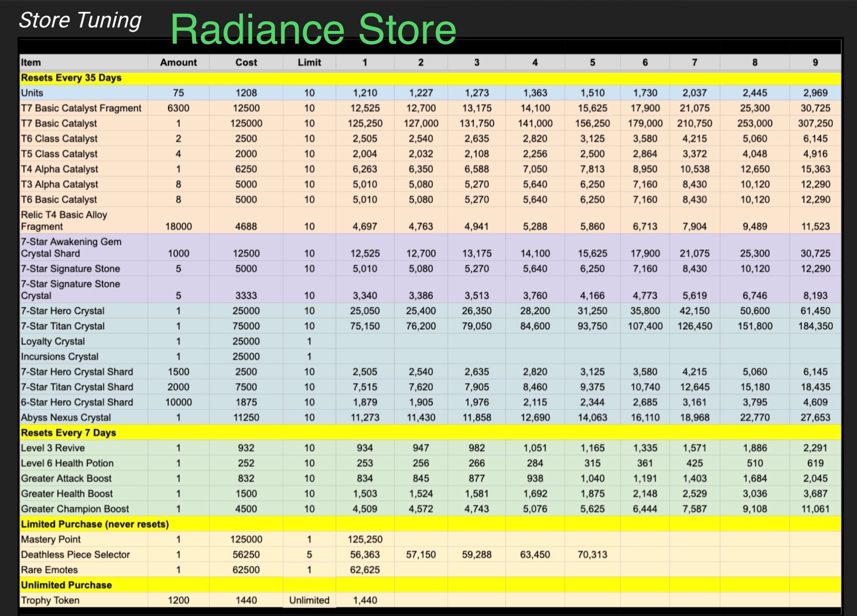The width and height of the screenshot is (857, 616).
Task: Select the 'Abyss Nexus Crystal' item cell
Action: coord(83,418)
